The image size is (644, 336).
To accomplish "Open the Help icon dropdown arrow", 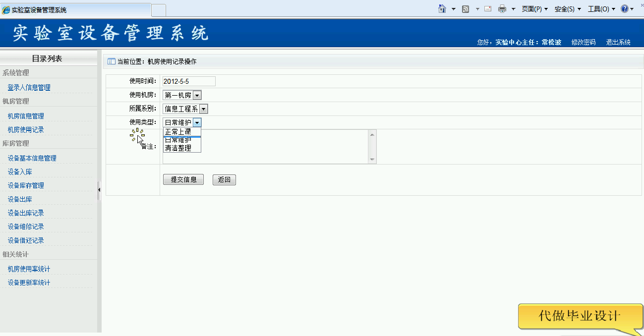I will pos(632,9).
